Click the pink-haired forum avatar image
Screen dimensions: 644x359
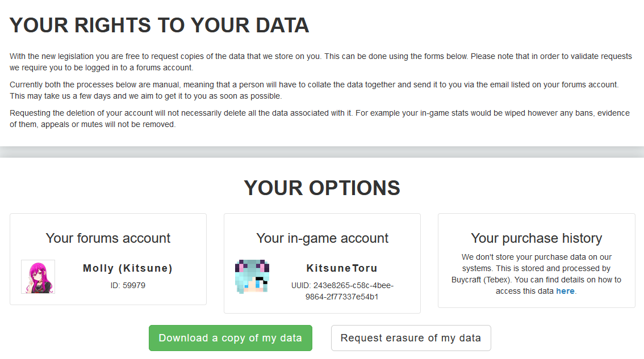click(x=38, y=277)
